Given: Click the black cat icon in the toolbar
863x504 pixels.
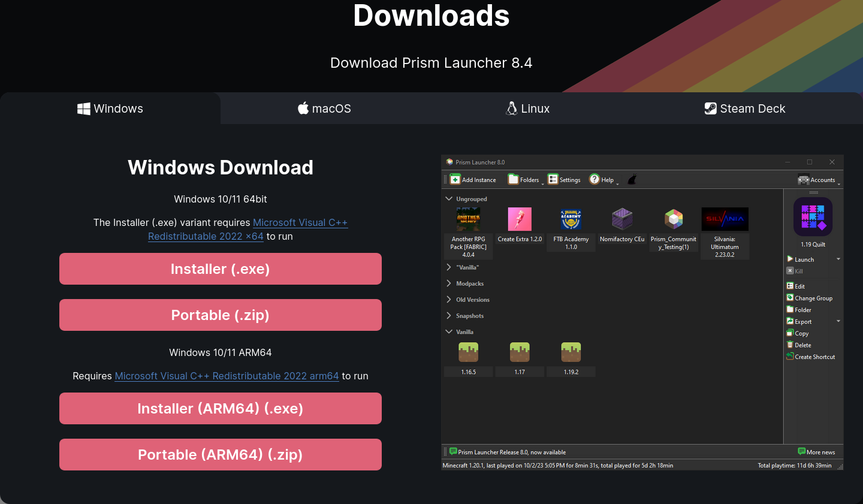Looking at the screenshot, I should click(632, 178).
